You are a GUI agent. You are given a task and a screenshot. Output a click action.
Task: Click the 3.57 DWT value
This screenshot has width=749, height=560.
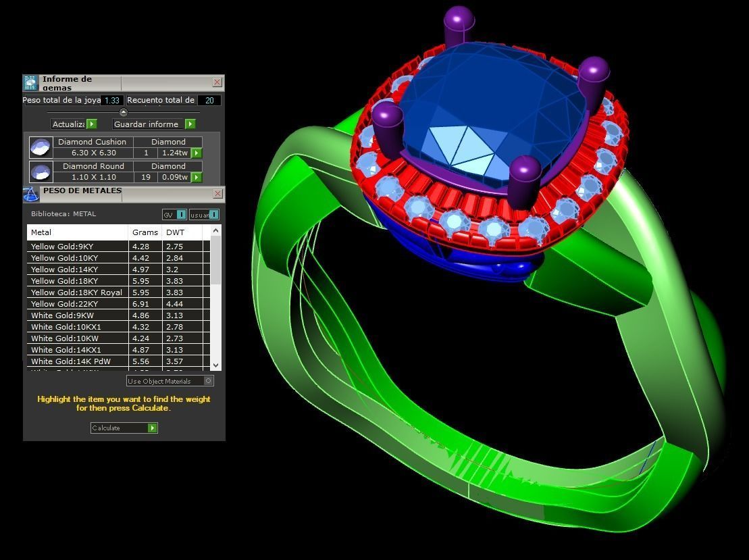coord(175,361)
